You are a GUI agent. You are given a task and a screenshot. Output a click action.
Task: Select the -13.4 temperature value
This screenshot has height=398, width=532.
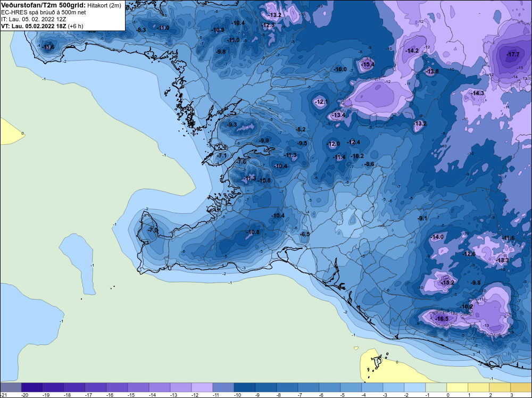tap(338, 115)
